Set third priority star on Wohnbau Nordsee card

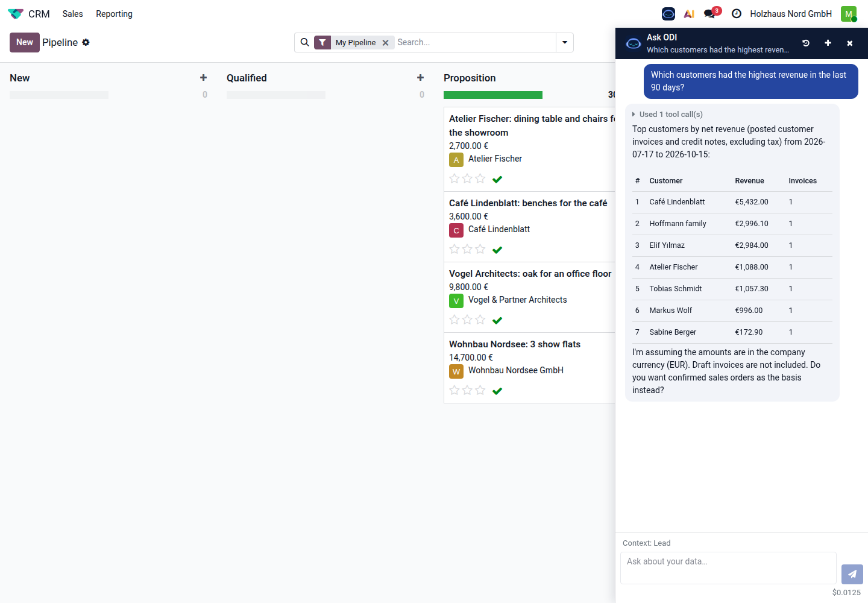[480, 390]
